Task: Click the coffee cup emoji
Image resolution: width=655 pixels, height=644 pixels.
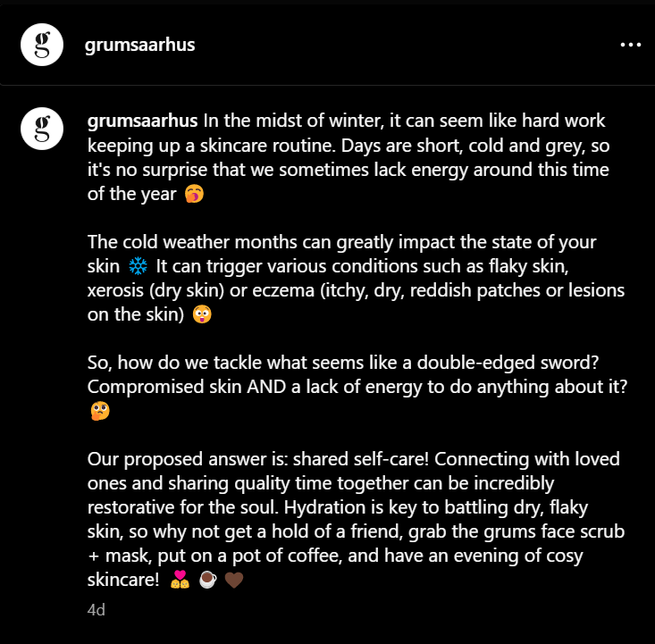Action: (207, 580)
